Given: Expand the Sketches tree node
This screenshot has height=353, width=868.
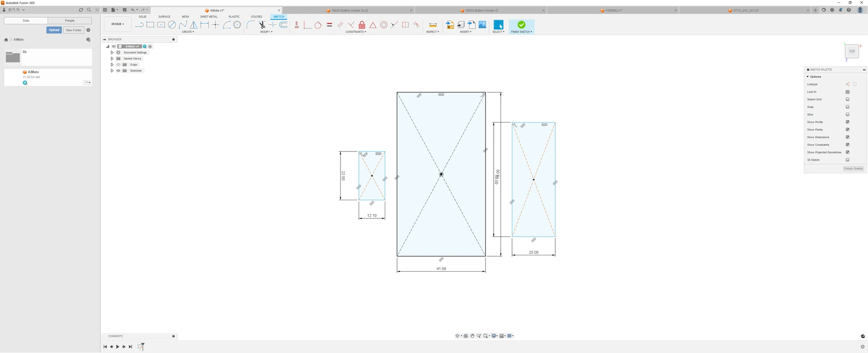Looking at the screenshot, I should coord(112,71).
